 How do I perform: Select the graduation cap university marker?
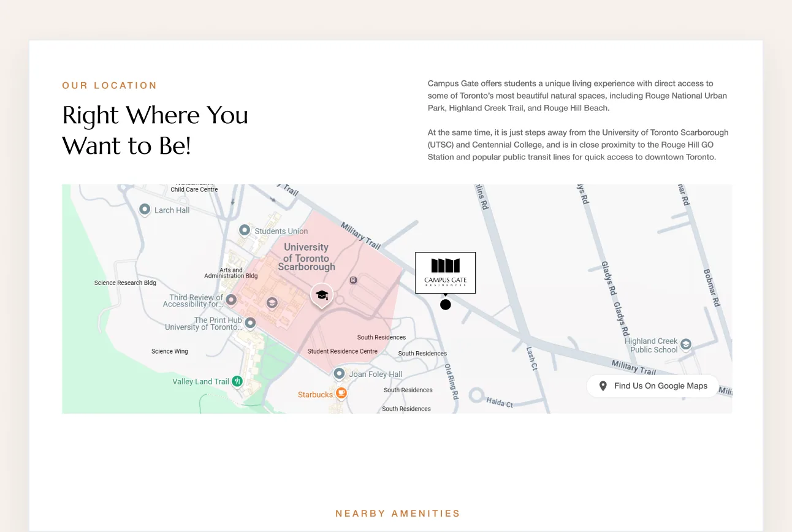pyautogui.click(x=322, y=295)
